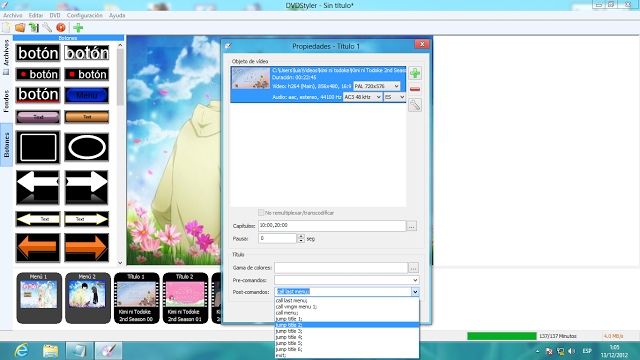The width and height of the screenshot is (640, 360).
Task: Choose 'jump title 5;' list option
Action: coord(347,343)
